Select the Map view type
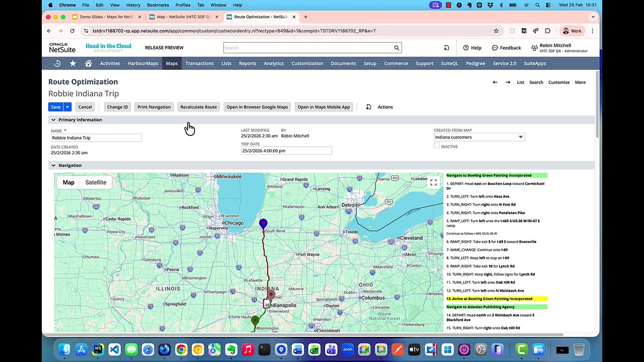Viewport: 644px width, 362px height. pyautogui.click(x=68, y=183)
